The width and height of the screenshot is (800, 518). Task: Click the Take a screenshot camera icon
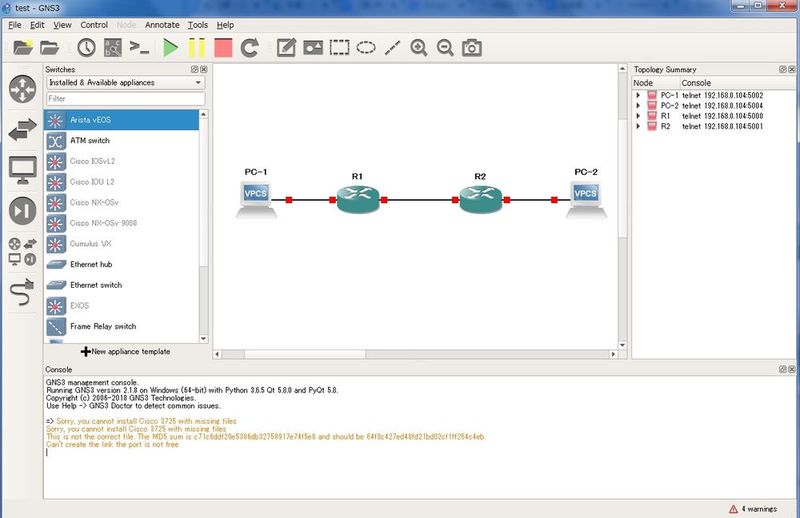(x=471, y=47)
